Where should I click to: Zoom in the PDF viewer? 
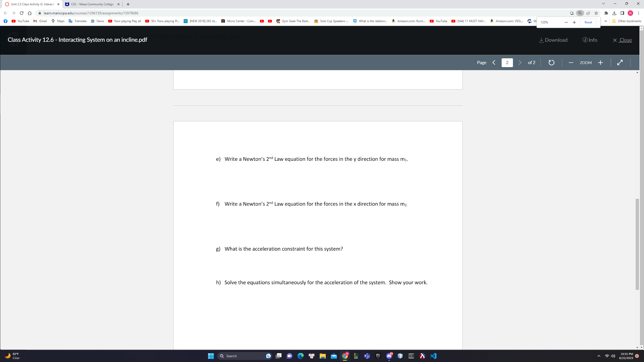[x=600, y=63]
